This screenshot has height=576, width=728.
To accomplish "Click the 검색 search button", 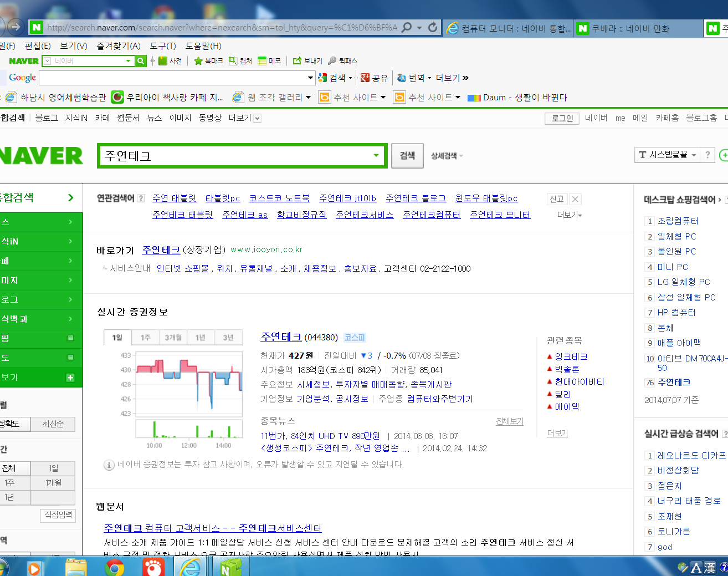I will tap(407, 156).
